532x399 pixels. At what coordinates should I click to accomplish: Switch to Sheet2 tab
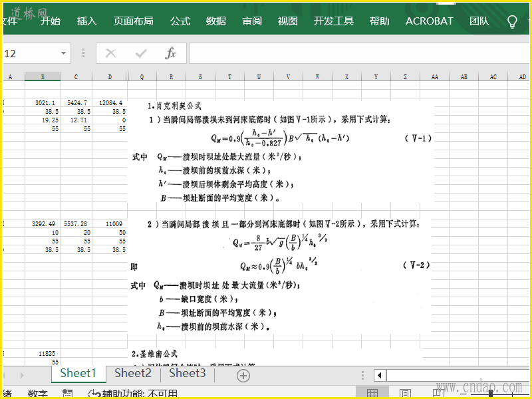pos(132,373)
